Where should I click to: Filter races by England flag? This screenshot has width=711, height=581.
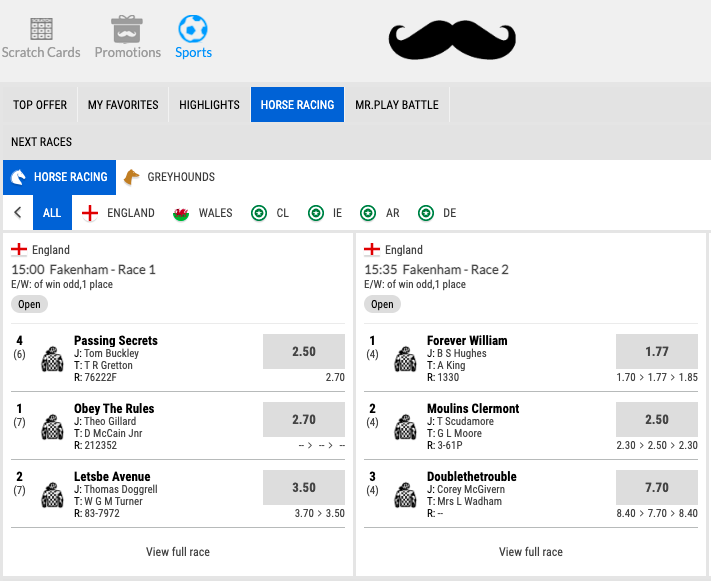(90, 213)
